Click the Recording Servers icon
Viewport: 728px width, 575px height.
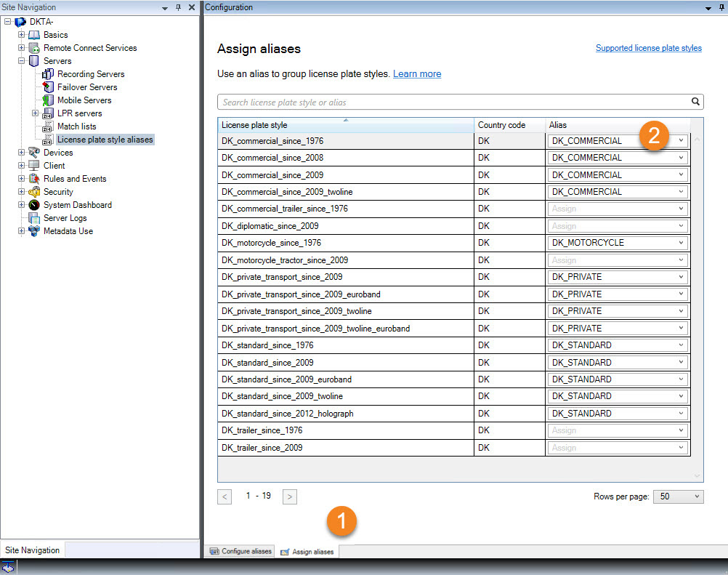coord(49,74)
